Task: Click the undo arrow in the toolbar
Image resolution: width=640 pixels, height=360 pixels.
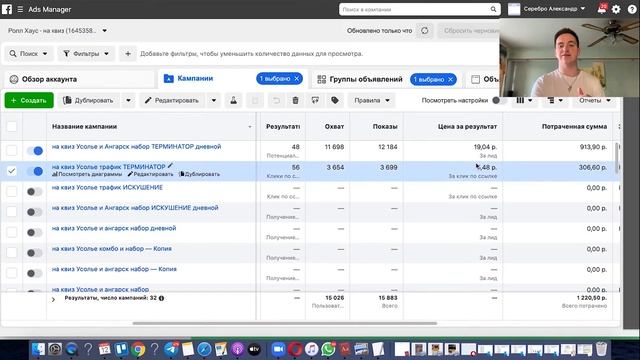Action: click(x=276, y=100)
